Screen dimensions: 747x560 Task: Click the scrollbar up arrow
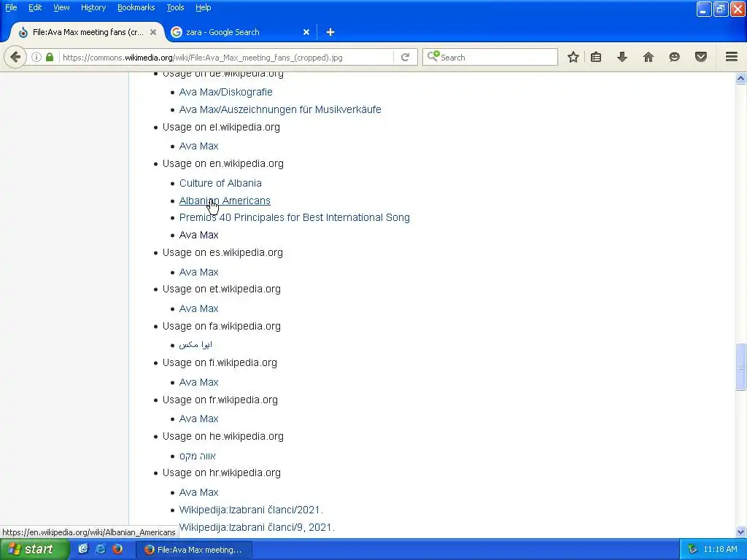(x=740, y=78)
